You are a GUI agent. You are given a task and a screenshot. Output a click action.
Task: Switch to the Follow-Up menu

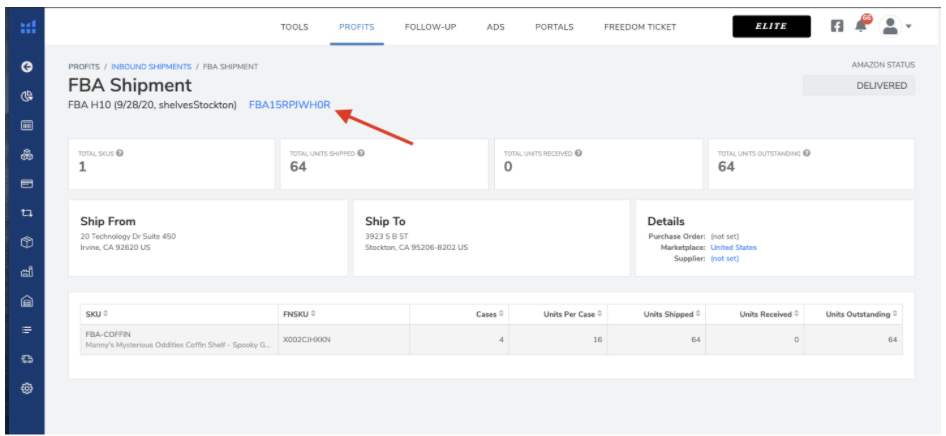tap(430, 27)
